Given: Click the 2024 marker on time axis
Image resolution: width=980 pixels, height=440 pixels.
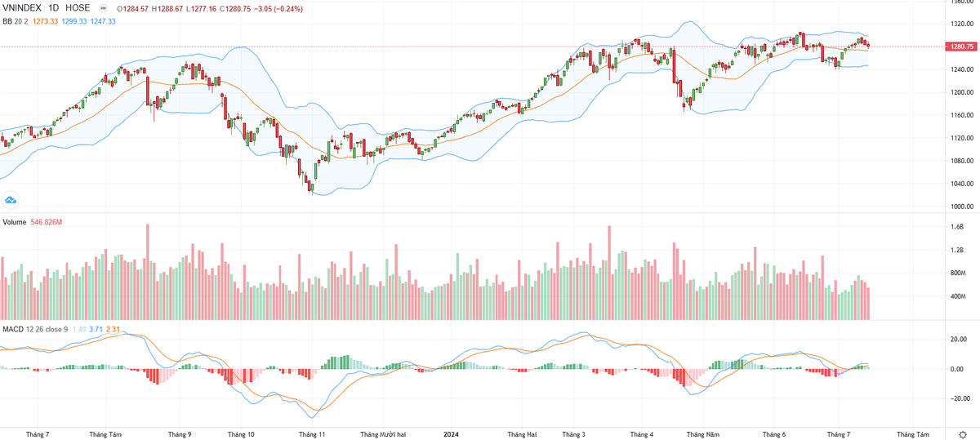Looking at the screenshot, I should coord(451,434).
